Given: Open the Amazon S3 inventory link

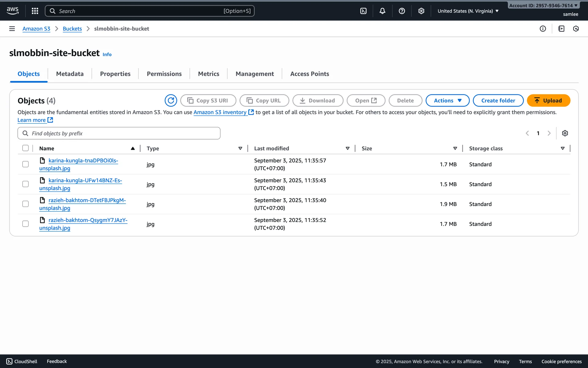Looking at the screenshot, I should pyautogui.click(x=220, y=112).
